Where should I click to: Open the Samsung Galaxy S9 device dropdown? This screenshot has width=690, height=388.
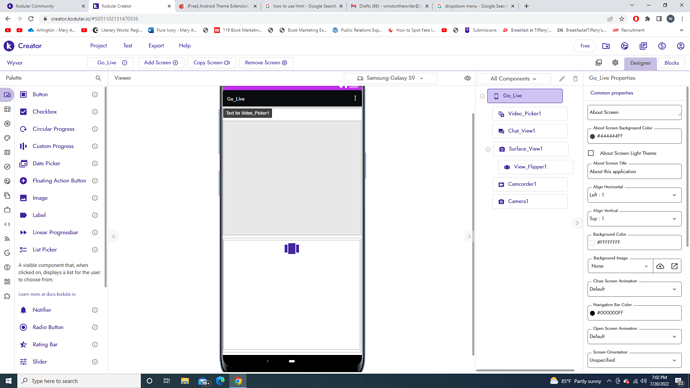[x=391, y=78]
